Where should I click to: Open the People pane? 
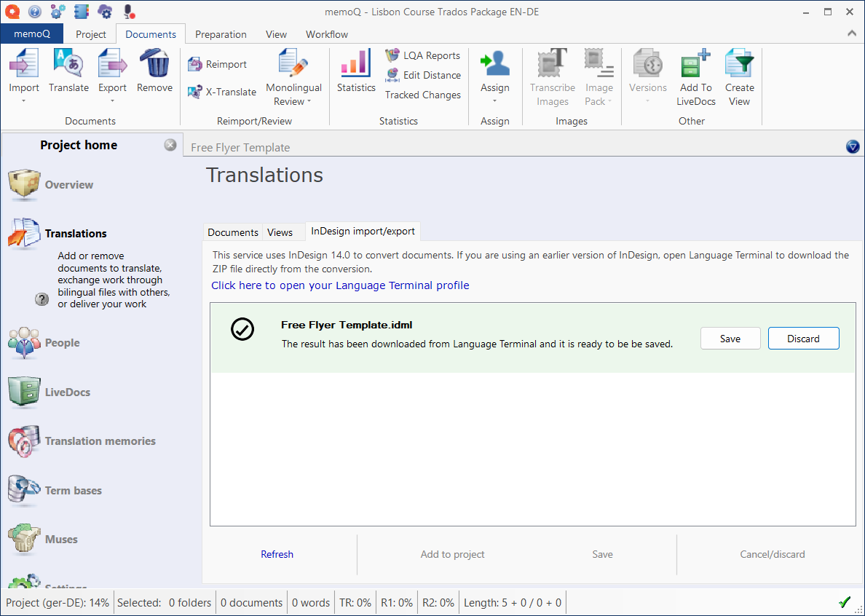44,342
